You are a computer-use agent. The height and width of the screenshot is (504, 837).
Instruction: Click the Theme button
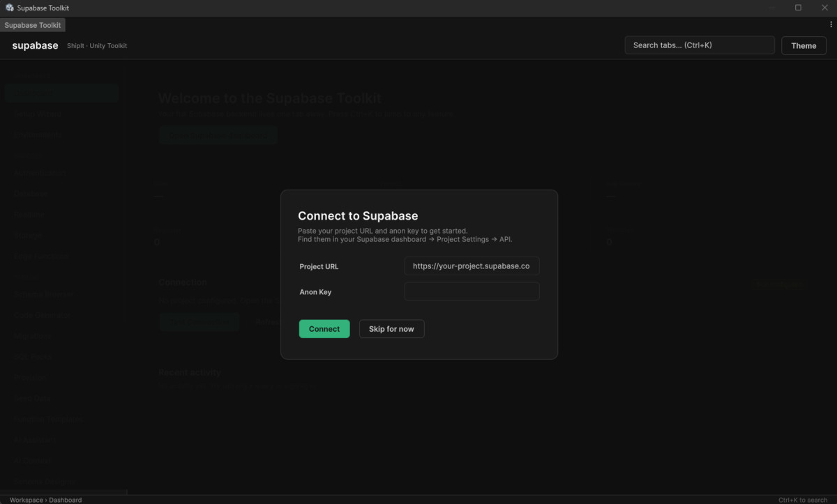click(x=804, y=45)
